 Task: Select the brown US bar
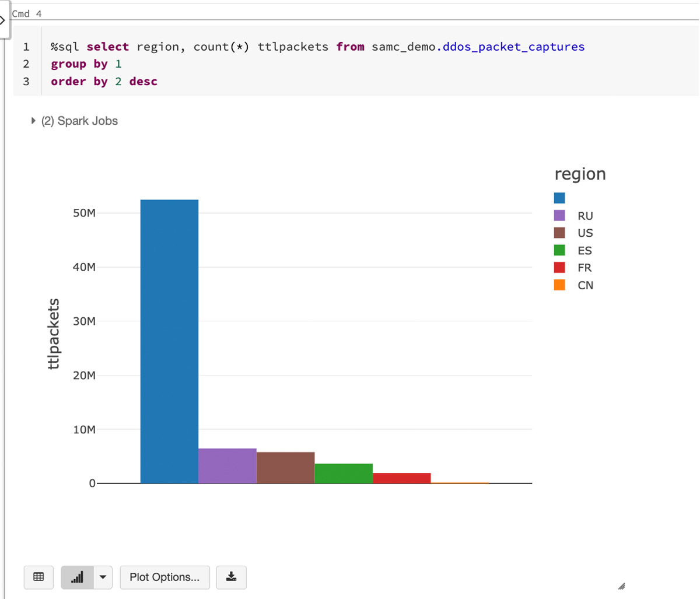285,467
